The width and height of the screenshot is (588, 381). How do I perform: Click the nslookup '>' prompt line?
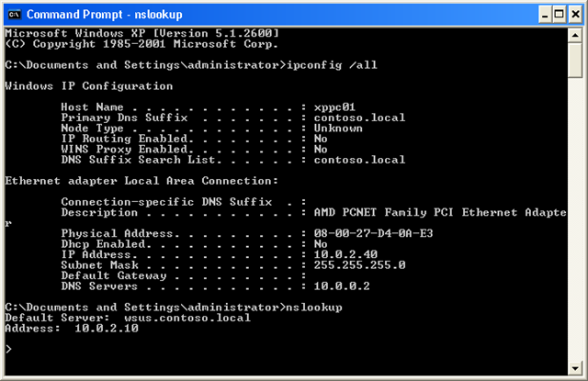point(8,349)
